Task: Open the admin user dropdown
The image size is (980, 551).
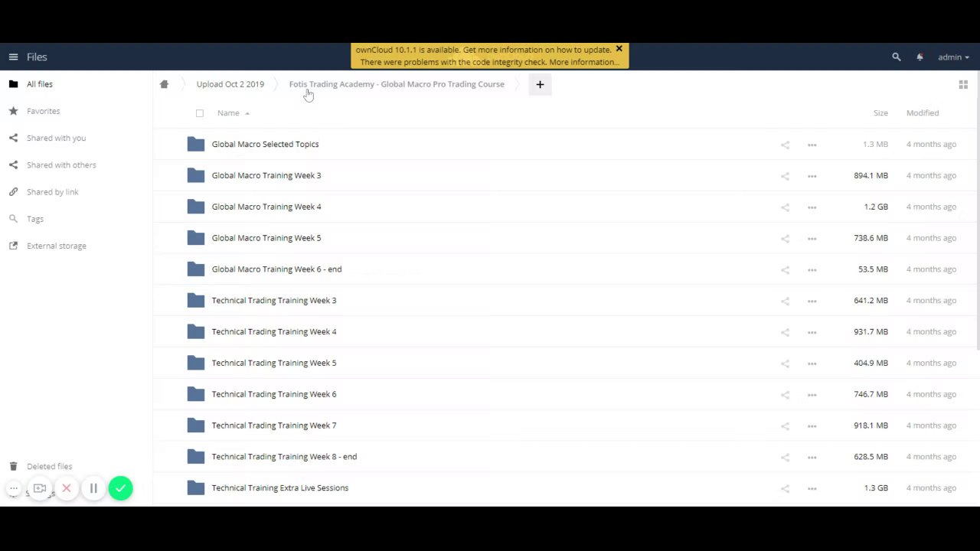Action: (953, 57)
